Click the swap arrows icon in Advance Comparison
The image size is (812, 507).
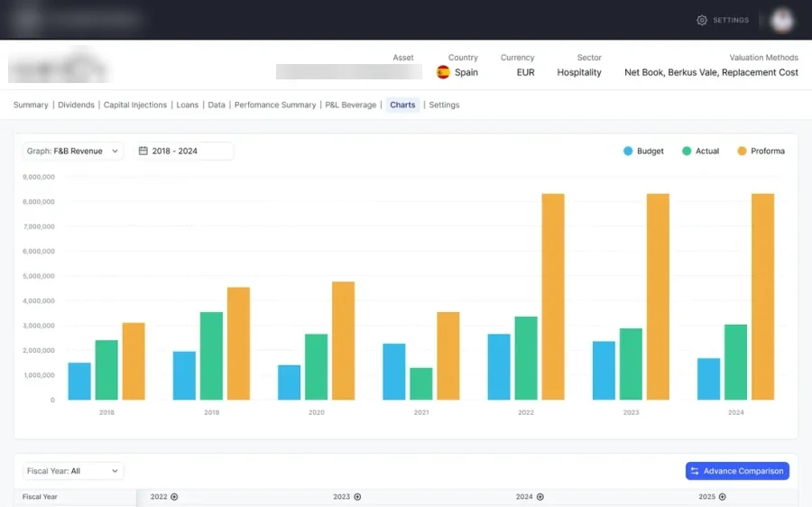click(695, 471)
